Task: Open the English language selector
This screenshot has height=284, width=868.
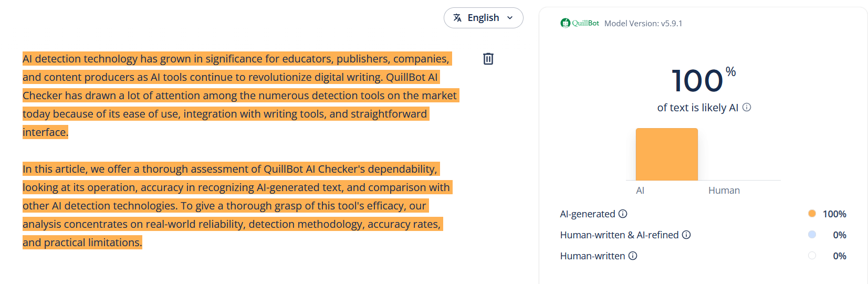Action: pos(483,18)
